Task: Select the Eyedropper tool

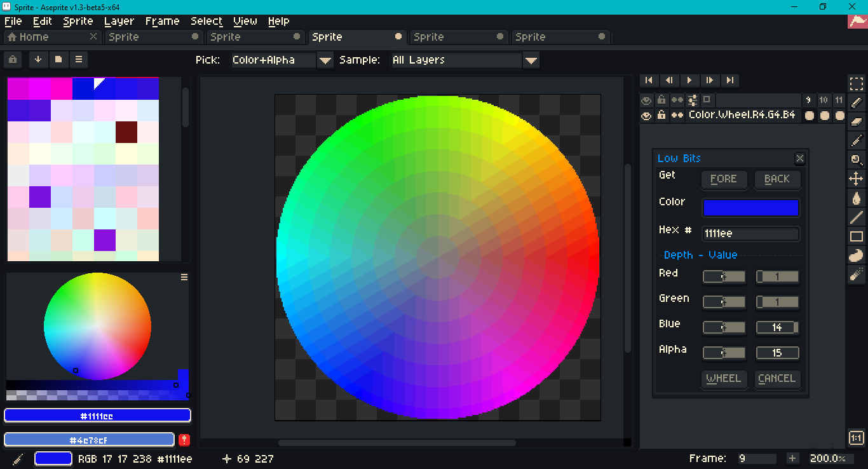Action: [856, 140]
